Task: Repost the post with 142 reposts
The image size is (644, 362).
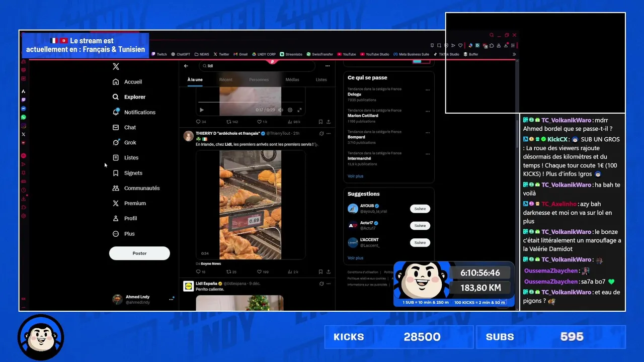Action: coord(232,122)
